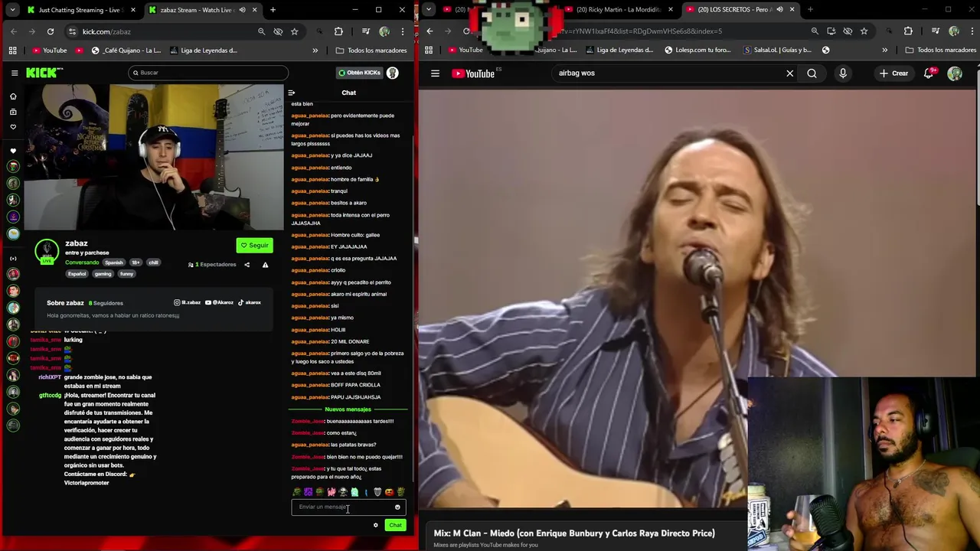Open Kick home icon in sidebar
The image size is (980, 551).
click(13, 96)
